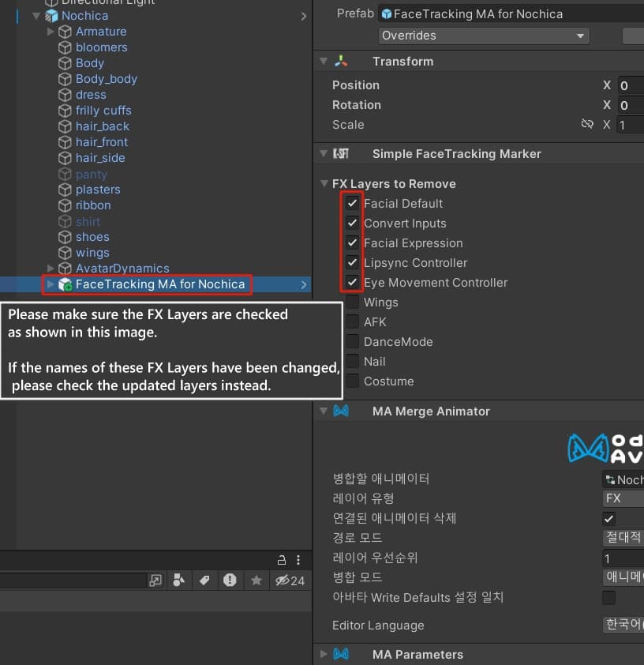Expand the Armature tree node
Viewport: 644px width, 665px height.
(x=51, y=32)
